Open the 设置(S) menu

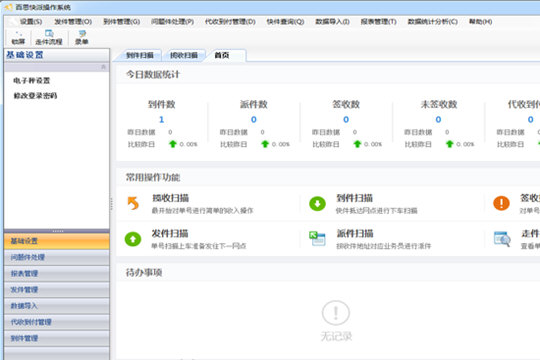point(31,22)
